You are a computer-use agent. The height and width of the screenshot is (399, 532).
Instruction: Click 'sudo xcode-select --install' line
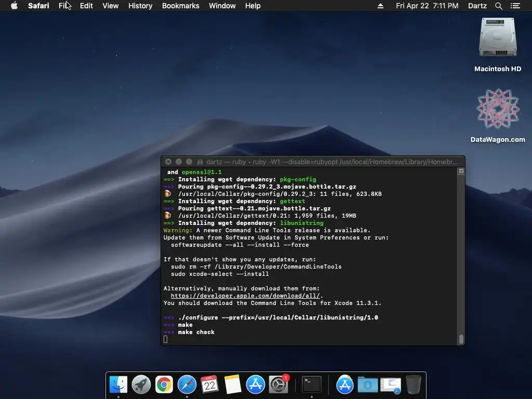click(x=220, y=274)
